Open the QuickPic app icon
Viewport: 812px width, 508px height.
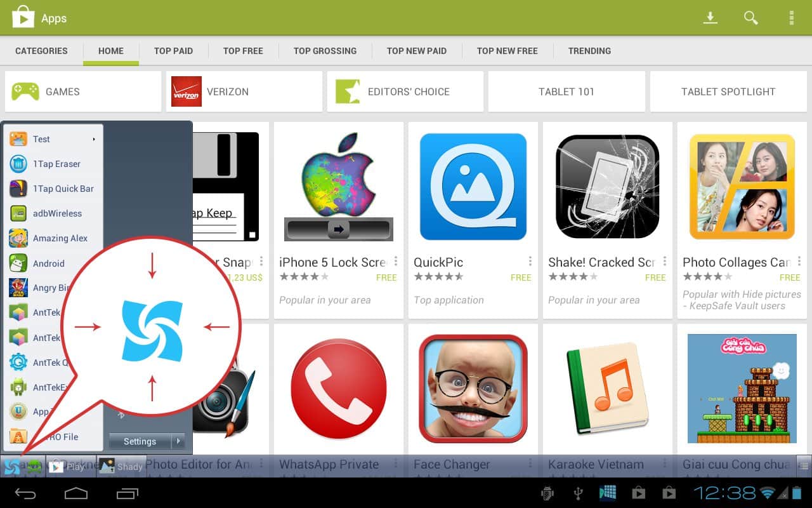473,187
